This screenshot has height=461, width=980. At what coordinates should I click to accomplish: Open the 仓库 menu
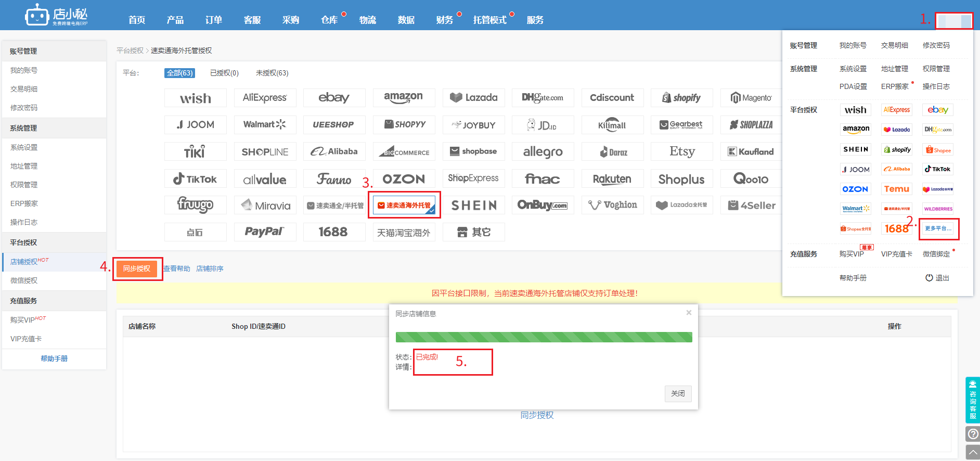coord(329,20)
